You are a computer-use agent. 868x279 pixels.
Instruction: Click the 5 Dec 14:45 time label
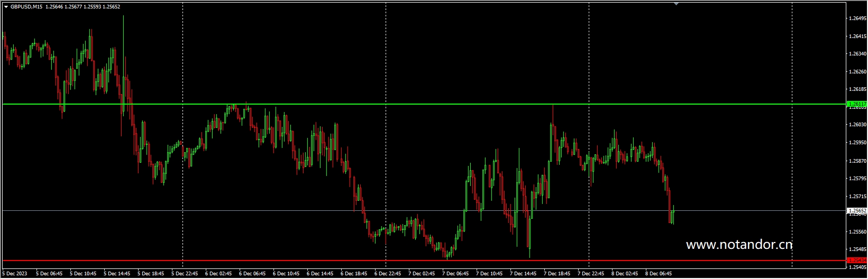click(x=117, y=274)
